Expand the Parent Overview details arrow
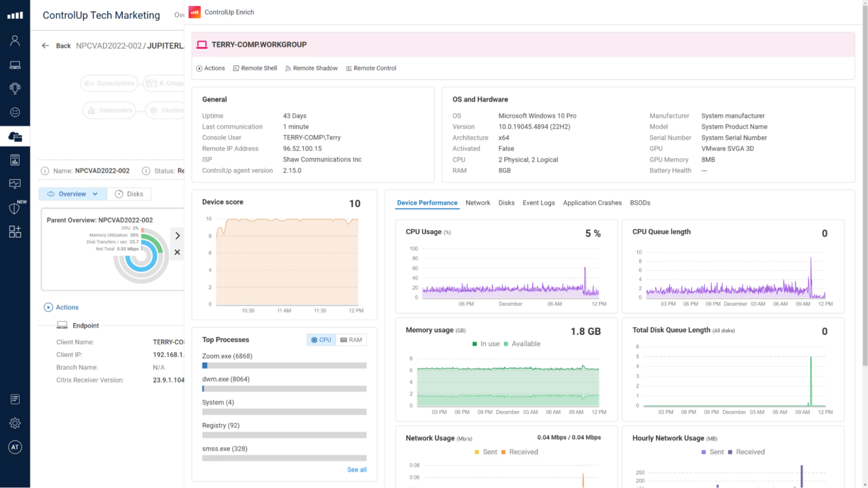 pyautogui.click(x=177, y=236)
